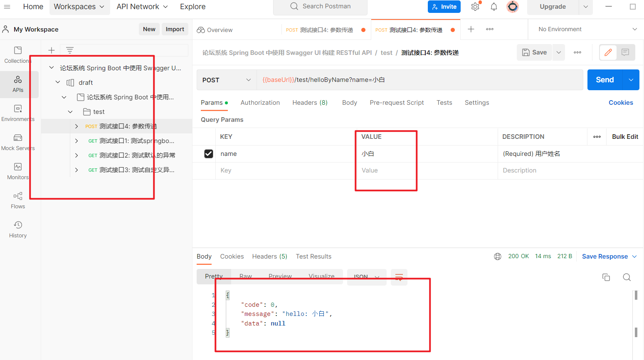This screenshot has width=644, height=360.
Task: Open a new request tab
Action: point(471,29)
